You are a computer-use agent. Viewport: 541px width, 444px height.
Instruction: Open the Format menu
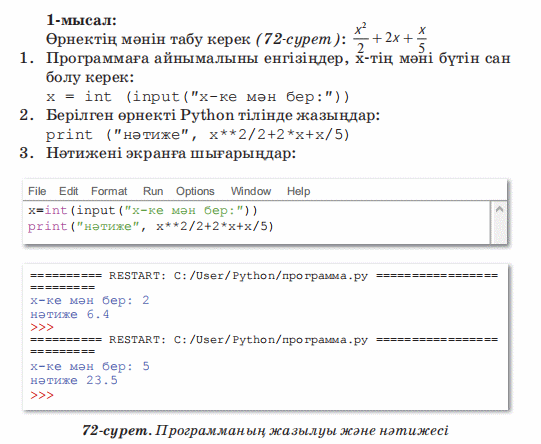point(109,191)
